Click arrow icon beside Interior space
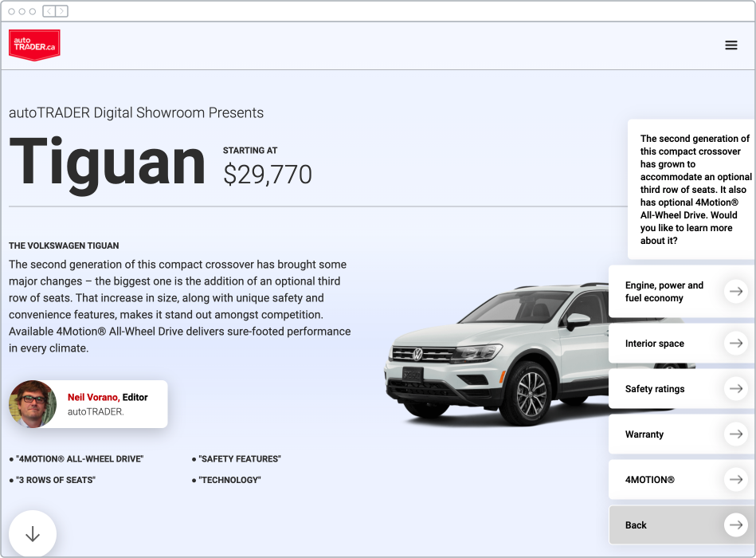Viewport: 756px width, 558px height. pyautogui.click(x=736, y=343)
